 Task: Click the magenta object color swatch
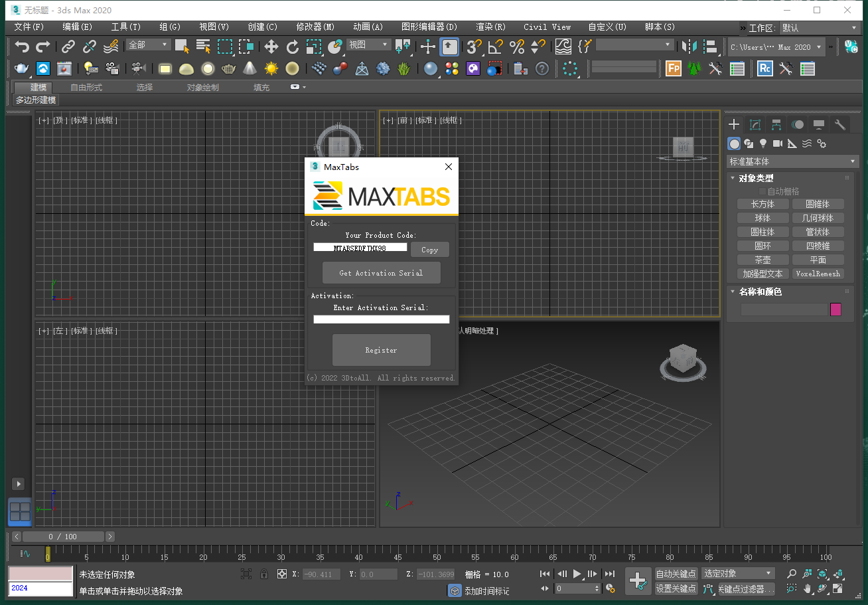(835, 309)
